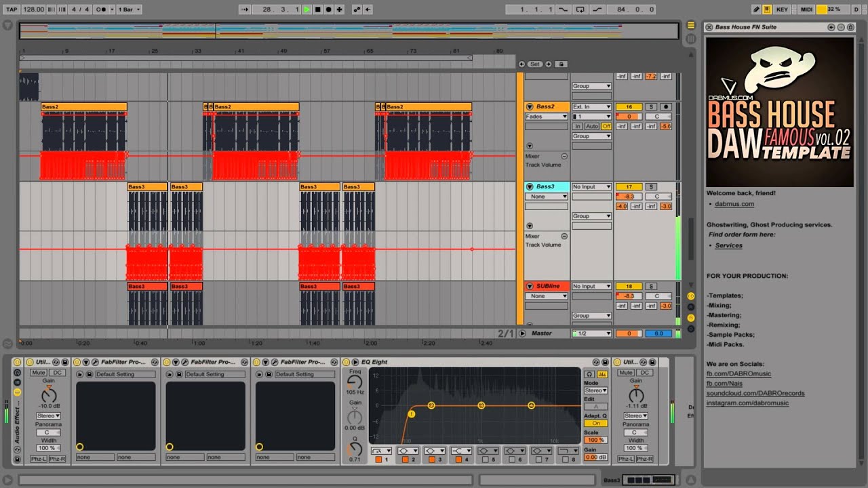Open filter type menu for EQ band 1
Screen dimensions: 868x488
(x=380, y=450)
